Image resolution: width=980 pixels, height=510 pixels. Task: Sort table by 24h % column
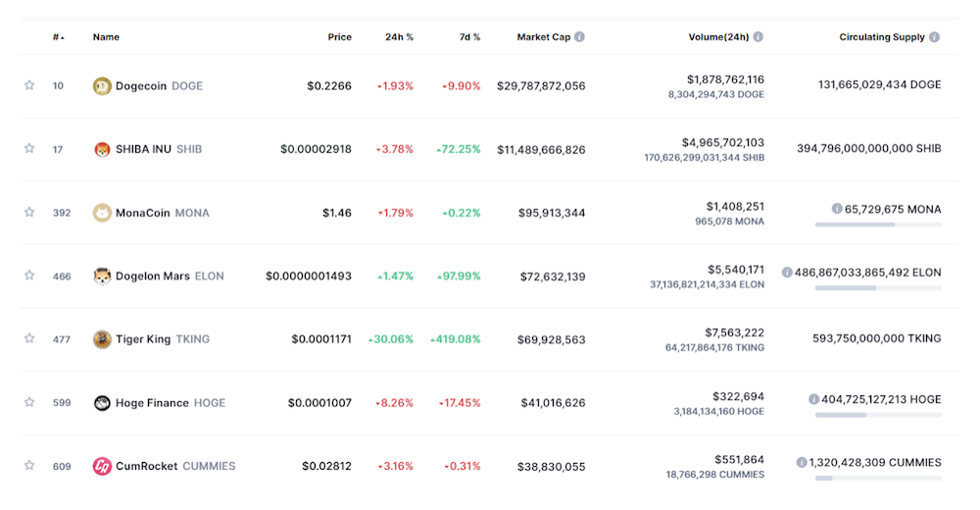[400, 37]
